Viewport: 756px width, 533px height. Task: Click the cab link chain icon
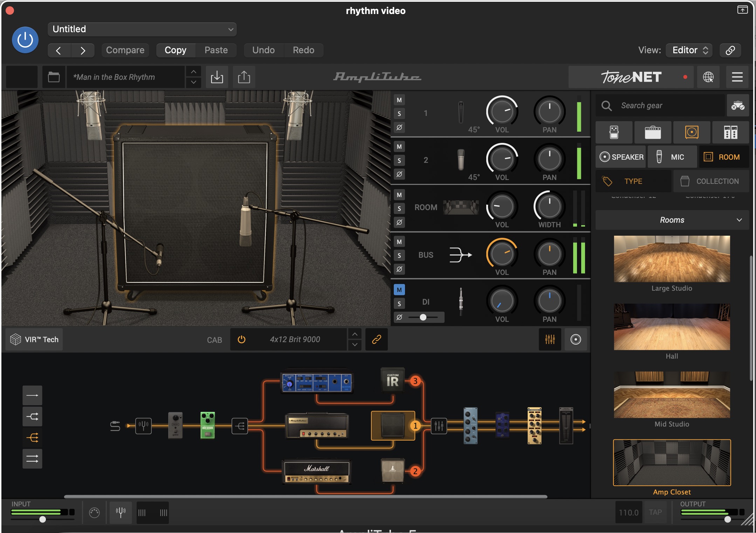point(376,339)
